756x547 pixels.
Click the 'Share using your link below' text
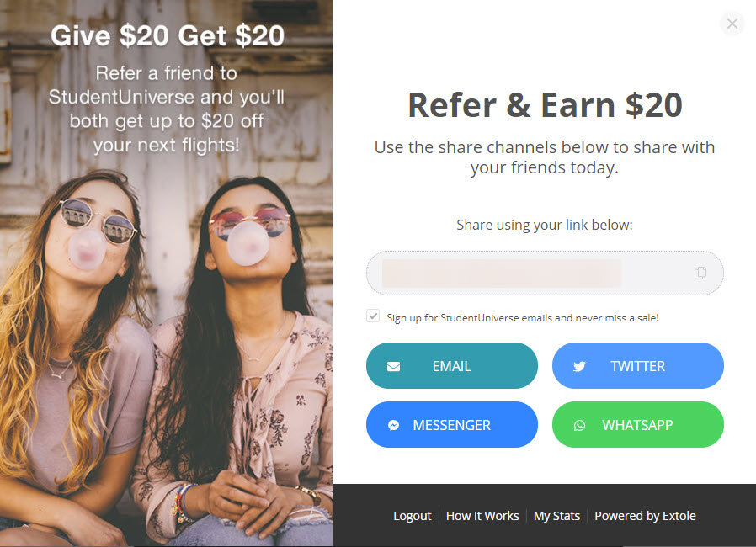click(x=545, y=225)
